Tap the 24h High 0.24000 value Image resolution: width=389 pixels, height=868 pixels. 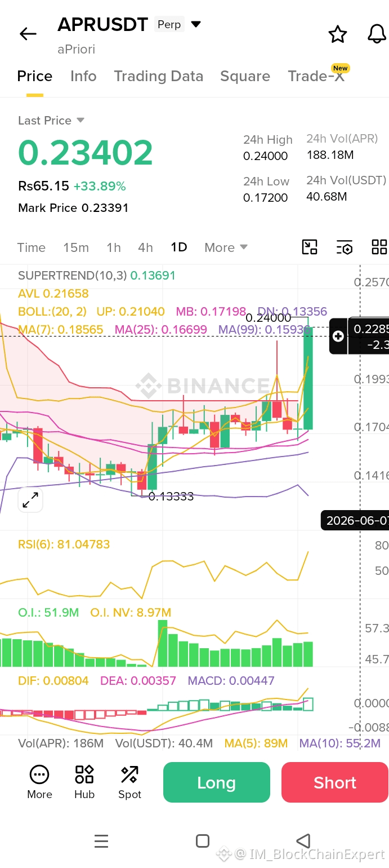pyautogui.click(x=266, y=156)
